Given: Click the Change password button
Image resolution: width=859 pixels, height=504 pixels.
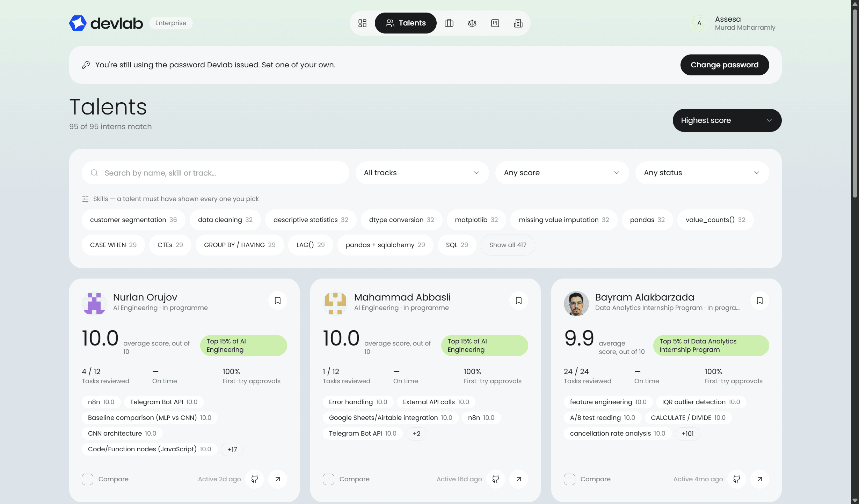Looking at the screenshot, I should coord(725,65).
